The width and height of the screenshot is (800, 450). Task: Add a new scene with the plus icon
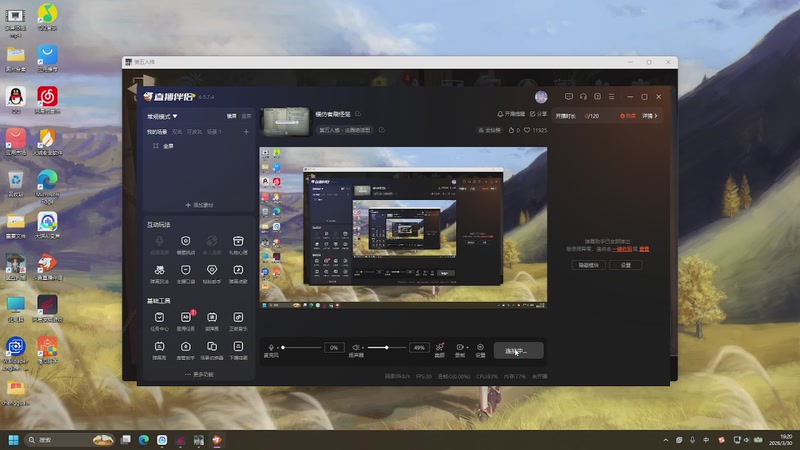[246, 132]
